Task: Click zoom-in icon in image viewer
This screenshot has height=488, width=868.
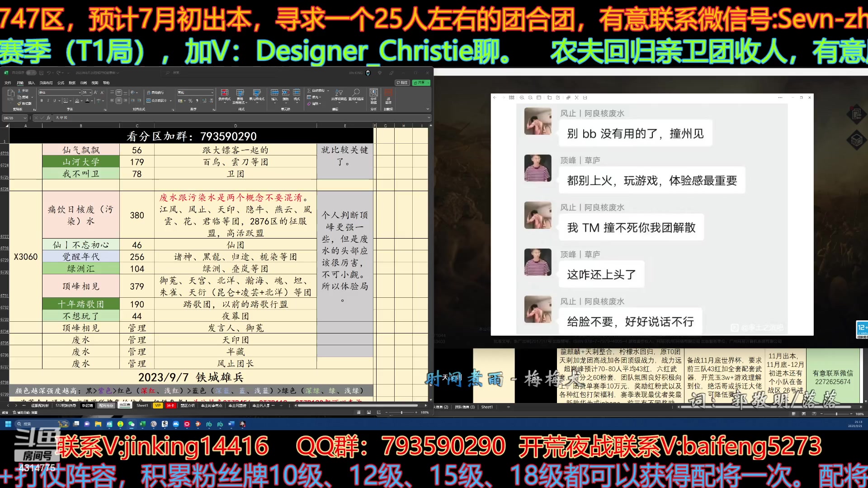Action: 522,98
